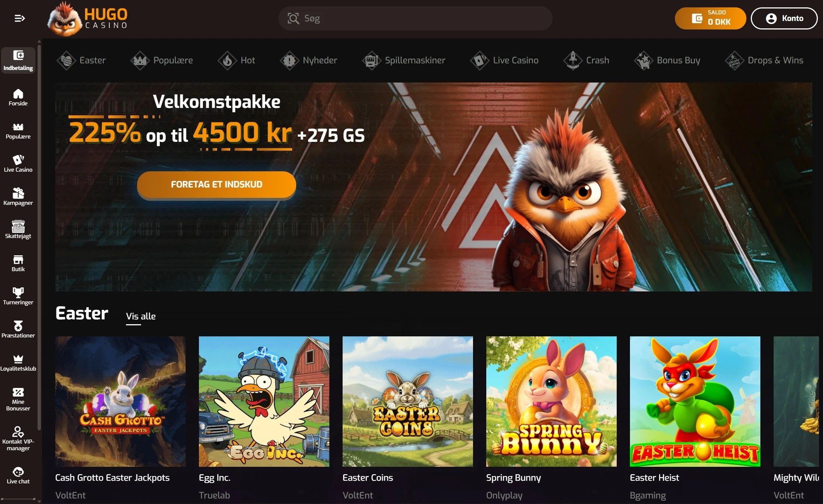Select the Populære category tab label
This screenshot has width=823, height=504.
173,60
